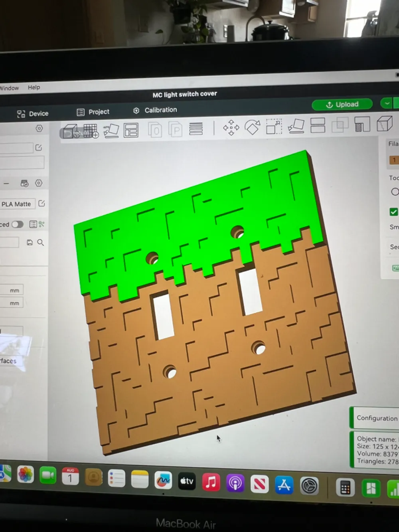Click the Add cube toolbar icon

point(71,131)
